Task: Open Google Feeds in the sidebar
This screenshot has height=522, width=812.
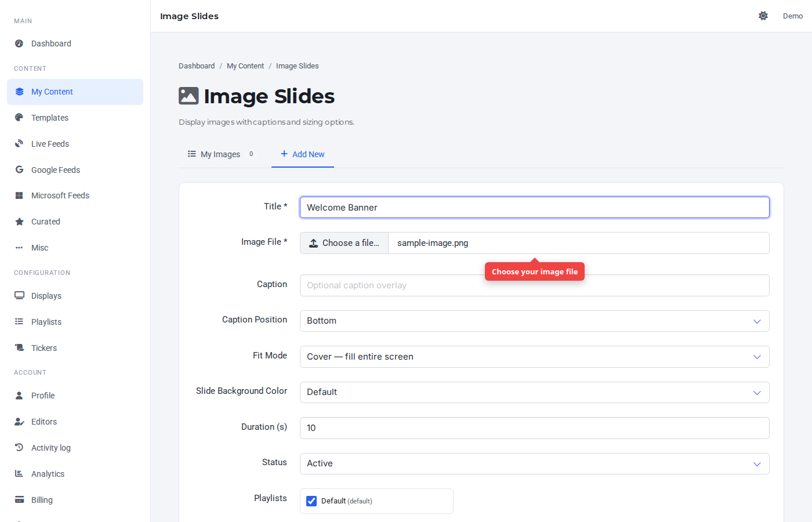Action: pyautogui.click(x=75, y=170)
